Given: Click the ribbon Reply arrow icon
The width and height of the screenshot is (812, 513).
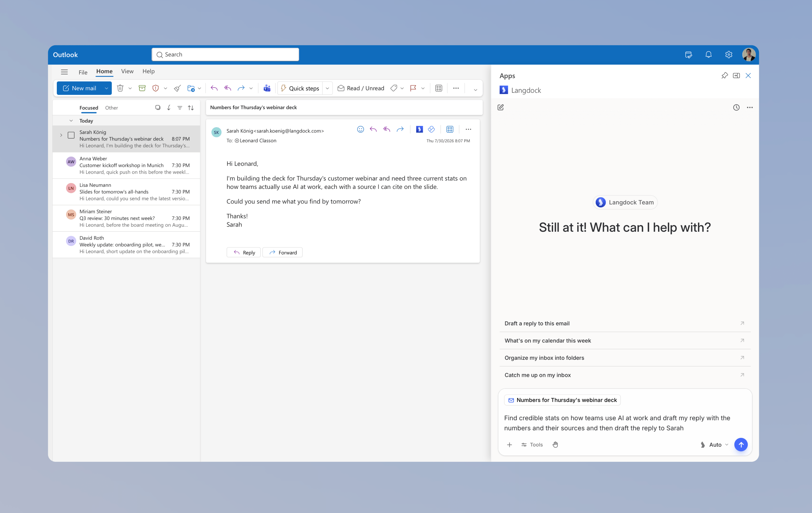Looking at the screenshot, I should click(x=214, y=88).
